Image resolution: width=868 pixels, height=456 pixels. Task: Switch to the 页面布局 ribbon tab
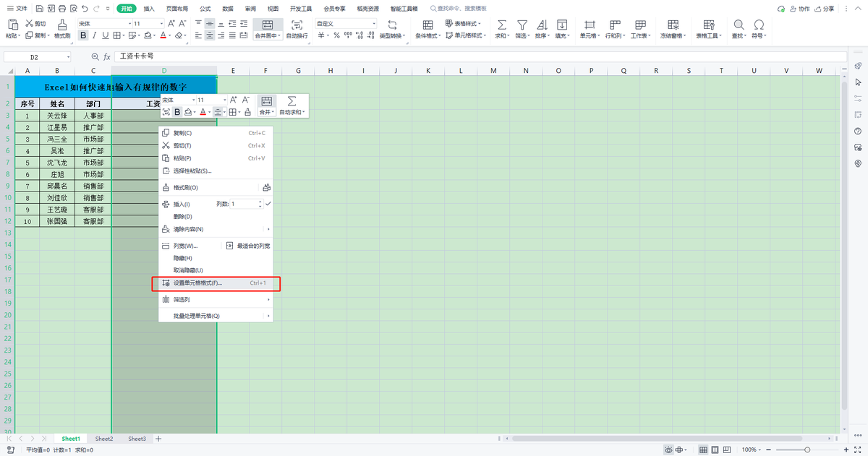click(176, 9)
